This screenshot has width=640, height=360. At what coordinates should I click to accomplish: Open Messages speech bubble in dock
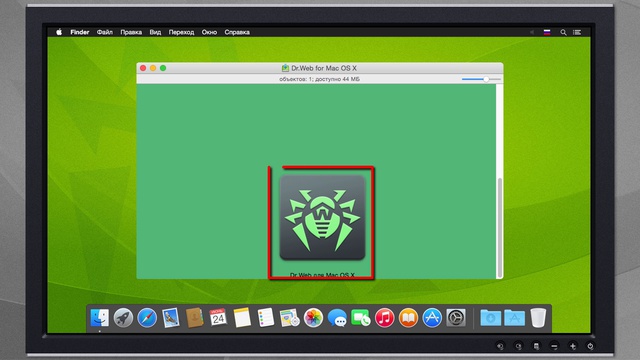coord(337,318)
